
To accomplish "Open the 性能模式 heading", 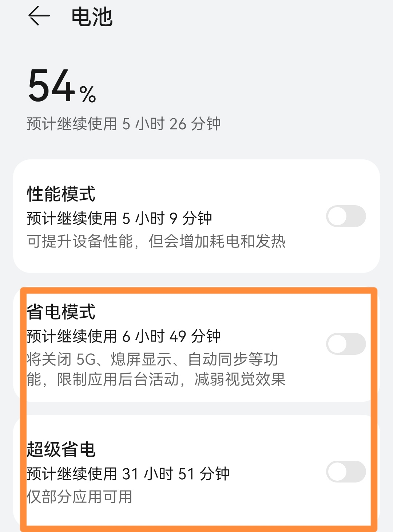I will 61,194.
